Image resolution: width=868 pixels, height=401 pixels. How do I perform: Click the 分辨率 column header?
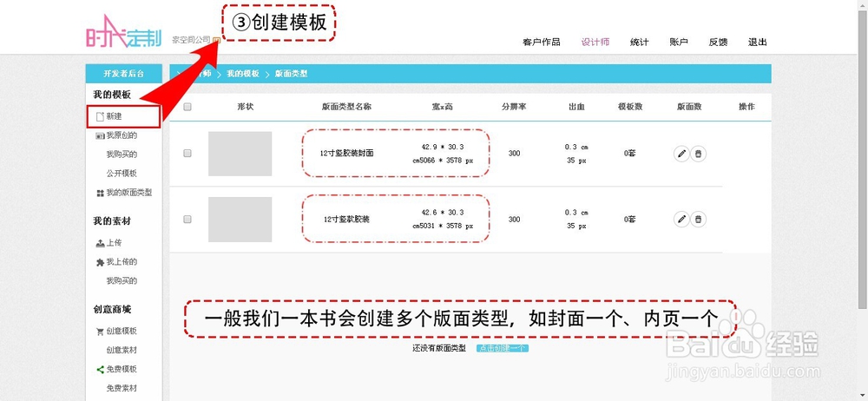pos(514,107)
